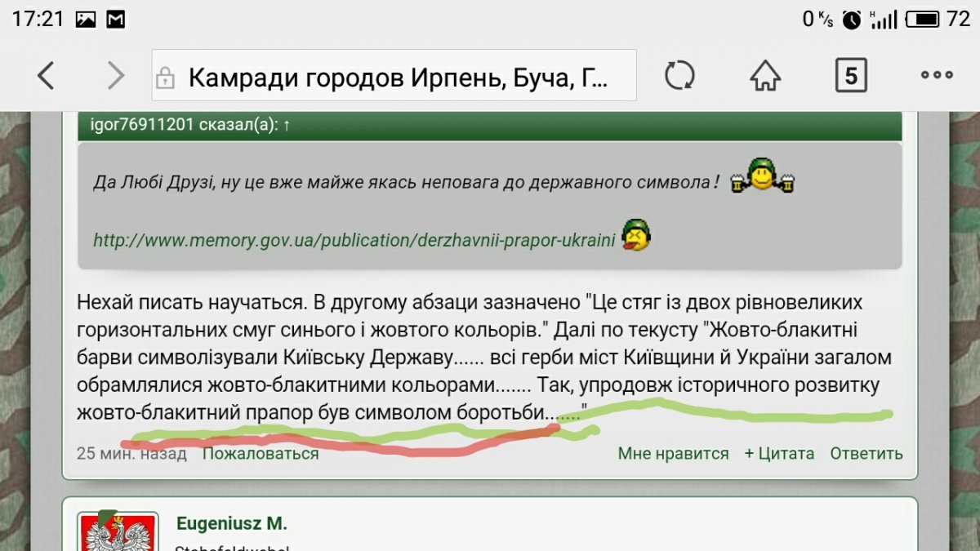Go forward with the browser forward arrow
This screenshot has width=980, height=551.
[x=116, y=76]
